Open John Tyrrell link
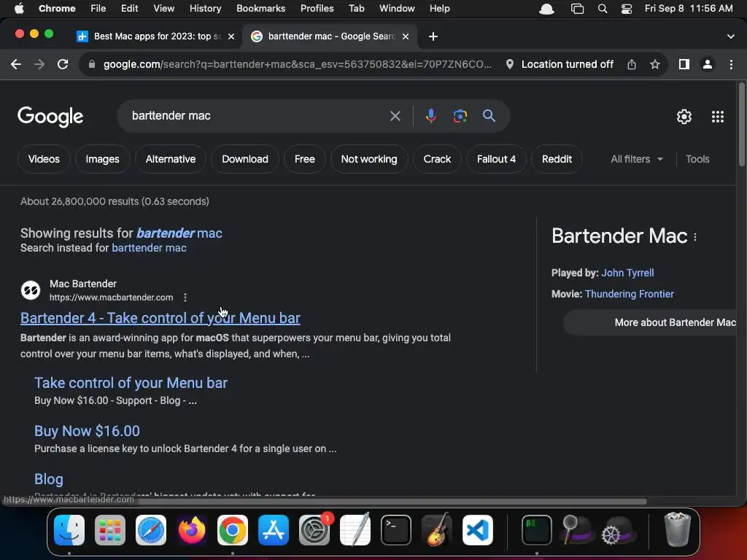This screenshot has height=560, width=747. click(627, 273)
